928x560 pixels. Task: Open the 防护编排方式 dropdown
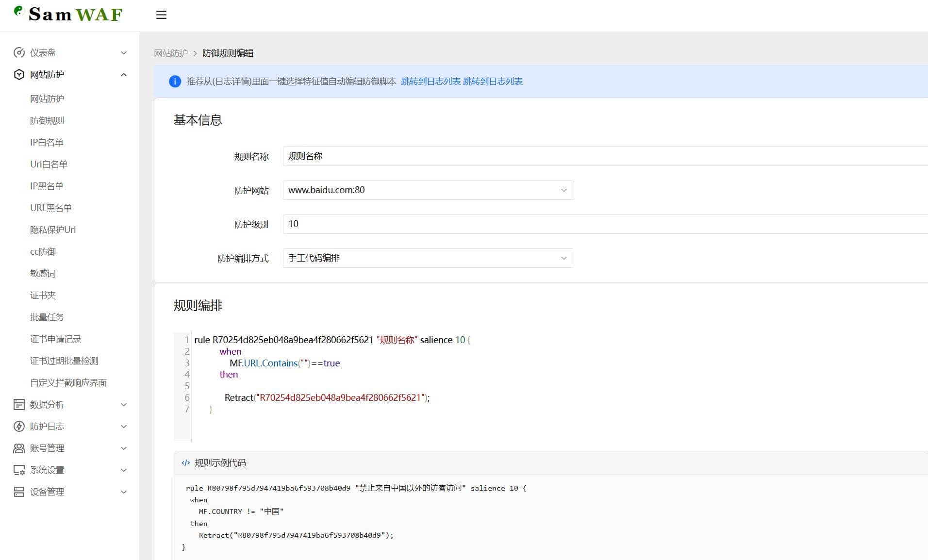(x=428, y=258)
